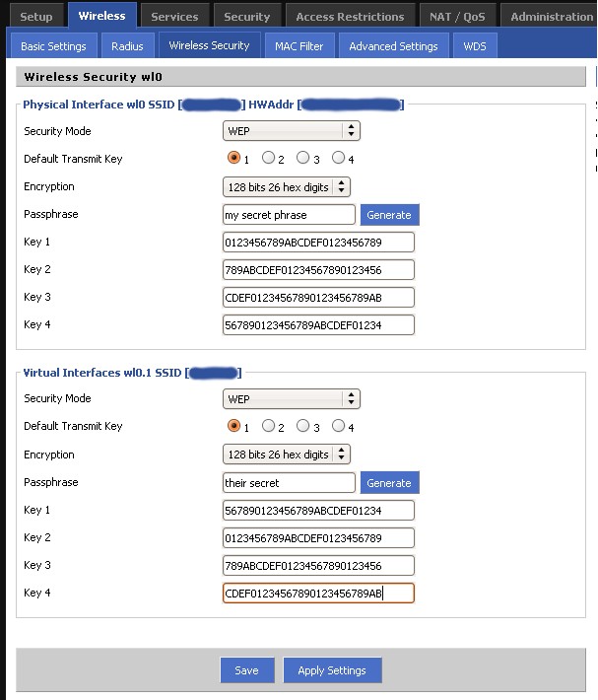Select transmit key 1 for wl0
The width and height of the screenshot is (598, 700).
point(233,158)
